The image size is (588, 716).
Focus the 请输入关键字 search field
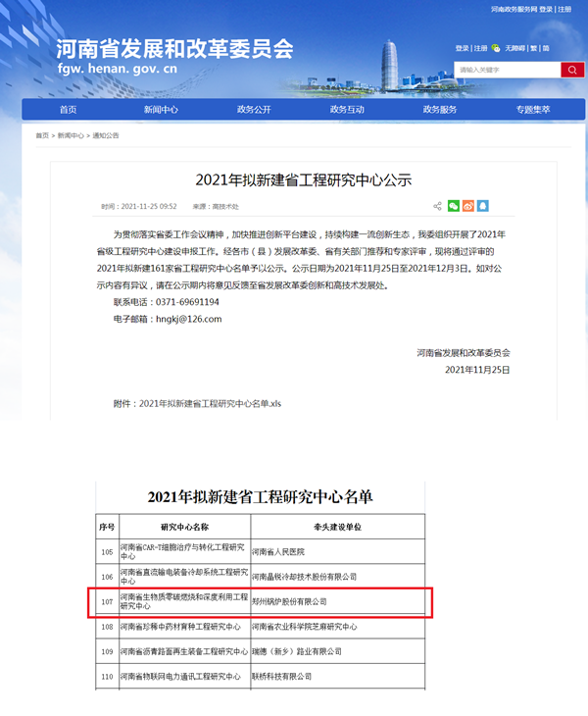[x=506, y=70]
